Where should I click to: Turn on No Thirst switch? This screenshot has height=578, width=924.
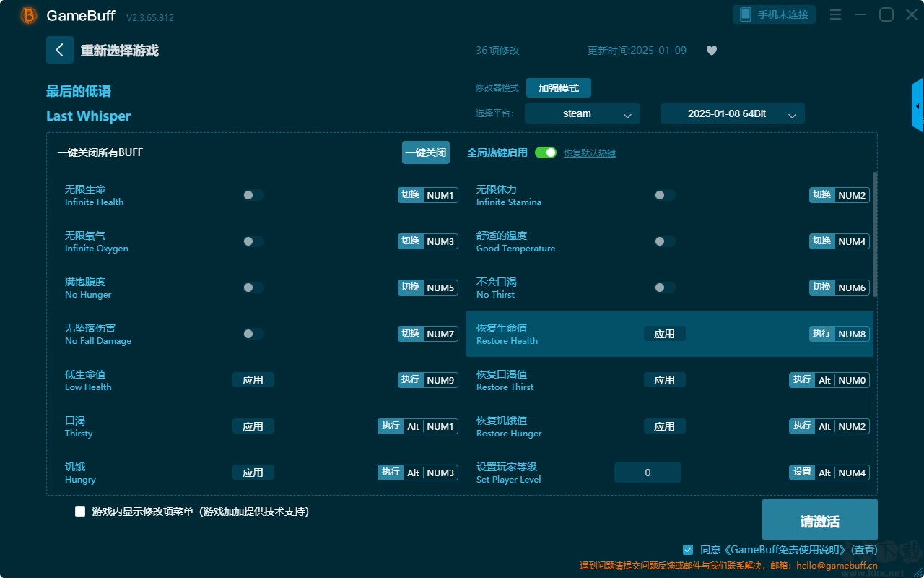665,288
